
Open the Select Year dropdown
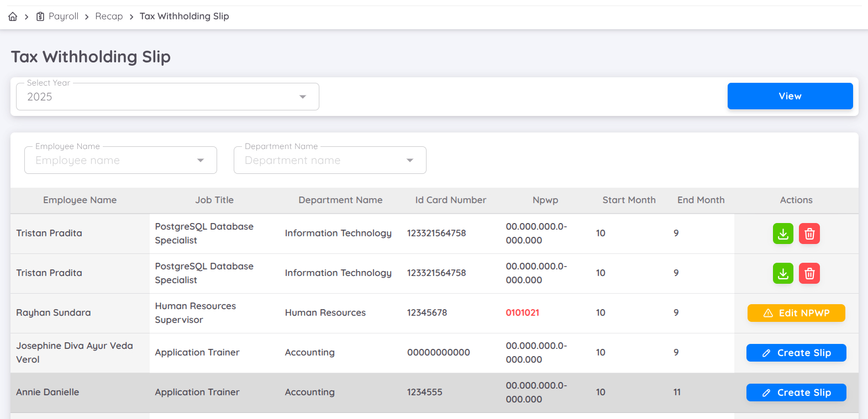[167, 97]
